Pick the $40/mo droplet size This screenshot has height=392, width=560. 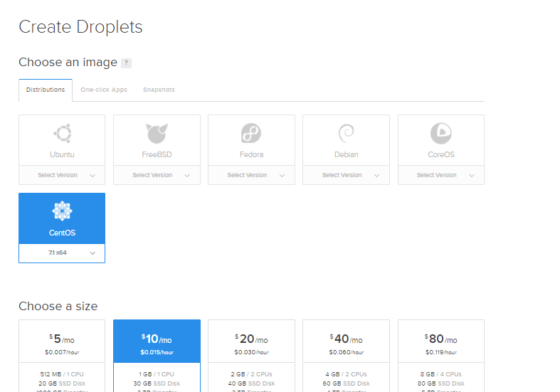[x=346, y=345]
